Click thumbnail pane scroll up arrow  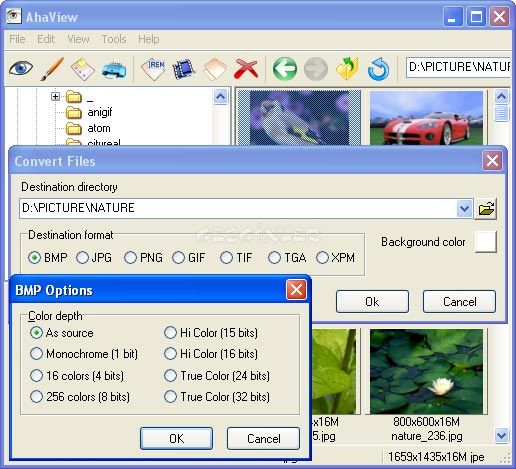tap(501, 97)
